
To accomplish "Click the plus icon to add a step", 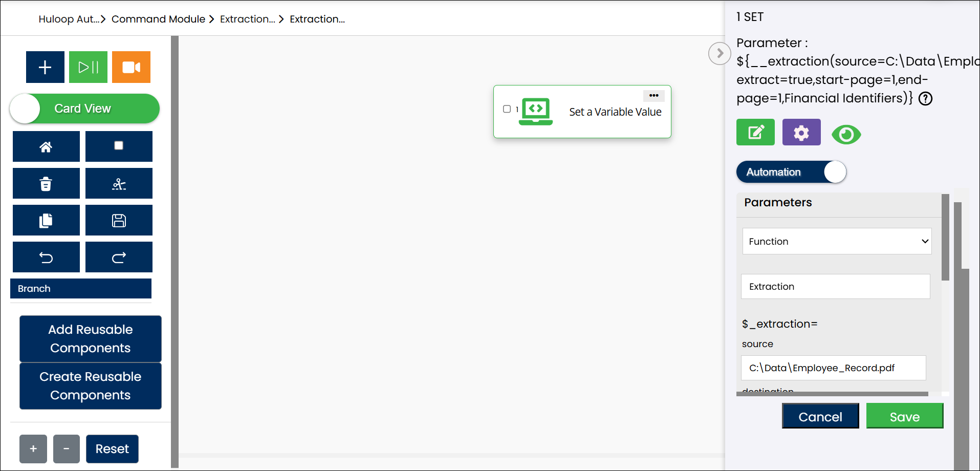I will point(45,67).
